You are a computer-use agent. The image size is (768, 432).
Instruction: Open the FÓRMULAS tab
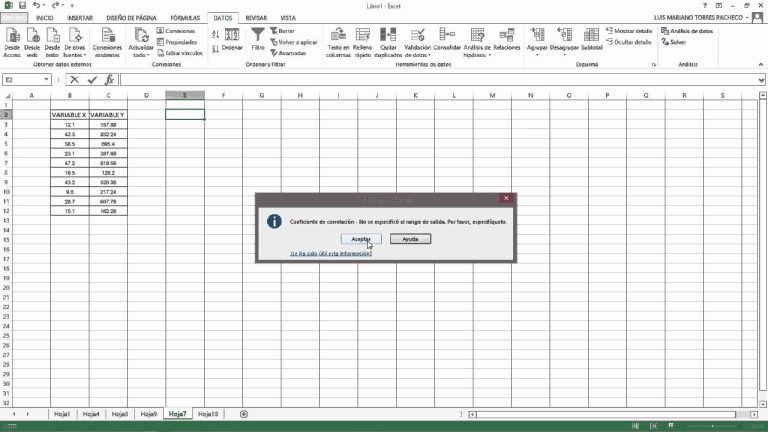click(185, 18)
